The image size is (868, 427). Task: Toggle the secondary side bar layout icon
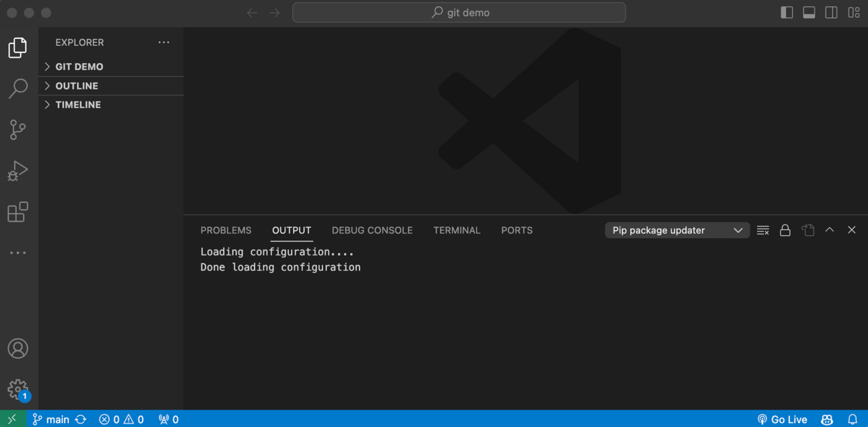[x=831, y=13]
